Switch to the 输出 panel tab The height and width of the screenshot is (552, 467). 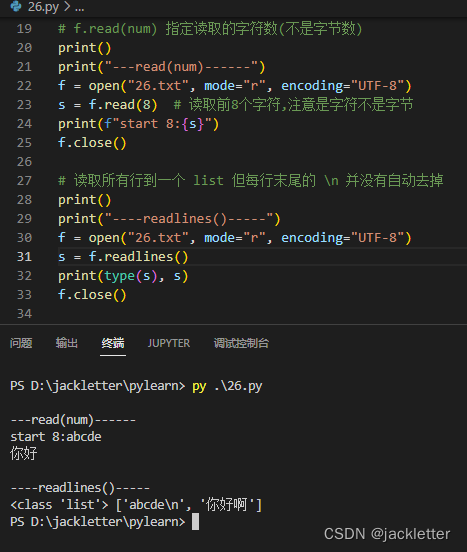[67, 343]
